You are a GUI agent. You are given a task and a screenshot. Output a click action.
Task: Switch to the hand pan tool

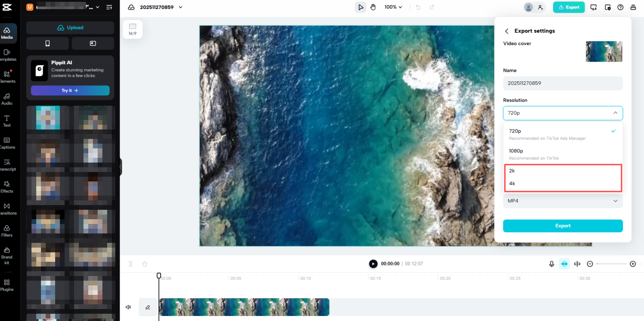pyautogui.click(x=373, y=7)
